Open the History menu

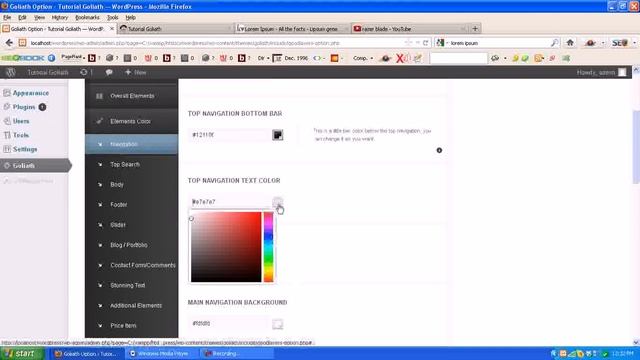(60, 18)
